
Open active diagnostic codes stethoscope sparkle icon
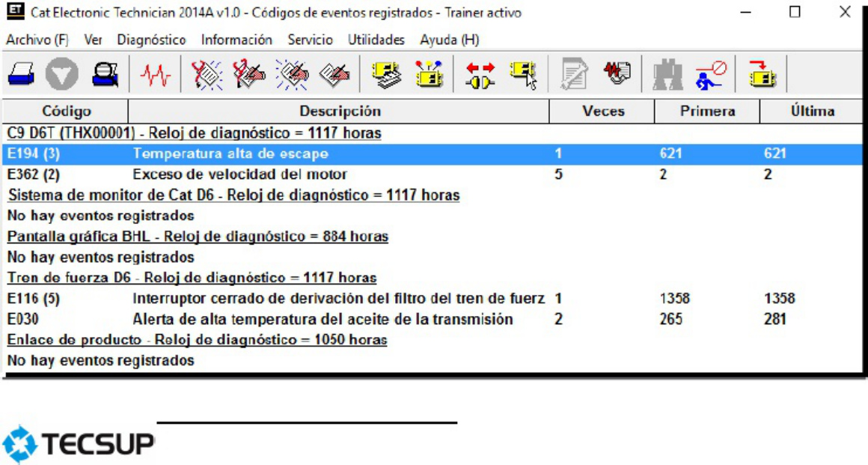(206, 74)
